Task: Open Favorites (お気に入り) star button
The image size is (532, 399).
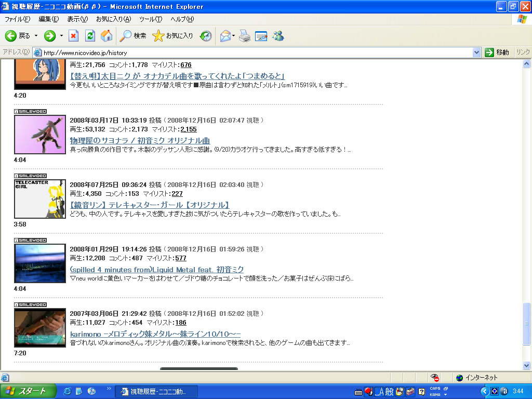Action: [172, 36]
